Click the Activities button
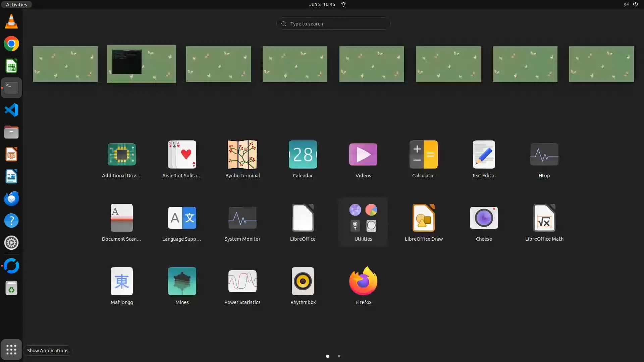Screen dimensions: 644x362 16,4
